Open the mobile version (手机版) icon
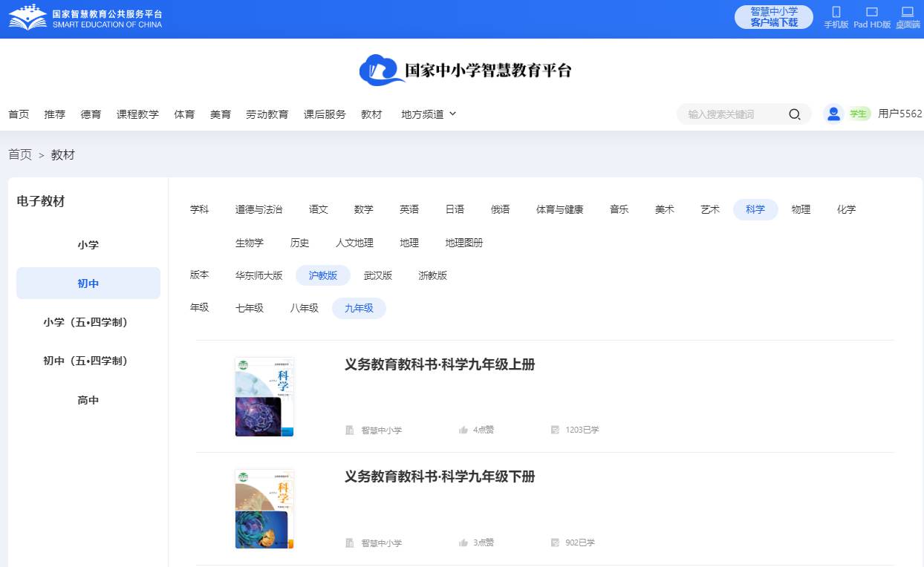This screenshot has height=567, width=924. [x=836, y=12]
